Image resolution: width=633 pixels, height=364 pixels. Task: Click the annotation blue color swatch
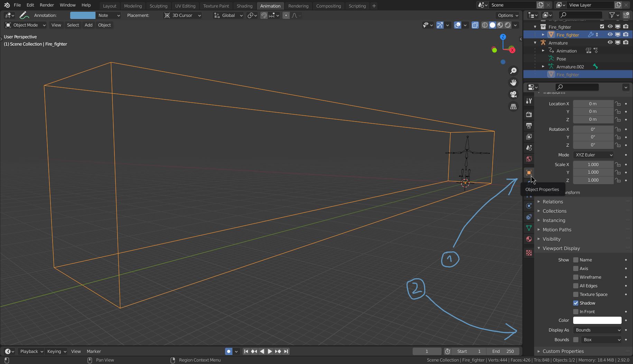point(83,15)
